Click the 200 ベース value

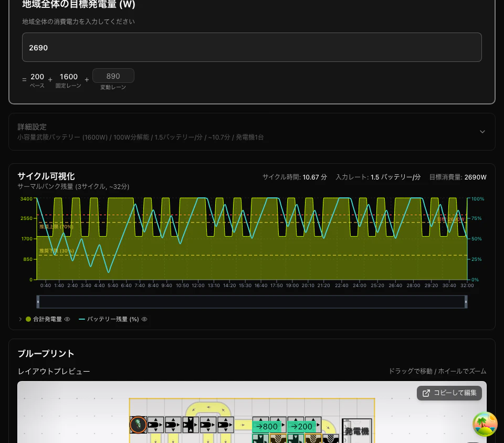(37, 77)
